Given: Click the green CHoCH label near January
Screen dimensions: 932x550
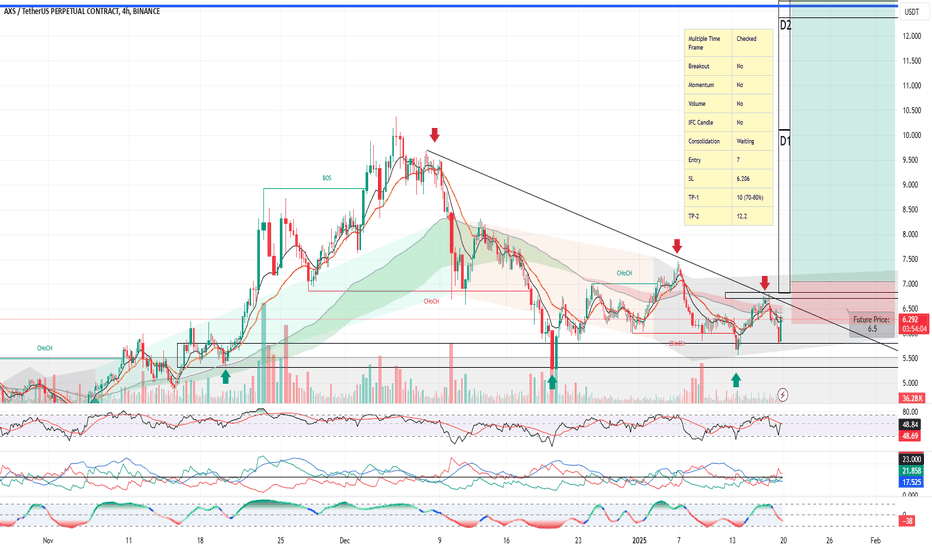Looking at the screenshot, I should click(x=624, y=273).
